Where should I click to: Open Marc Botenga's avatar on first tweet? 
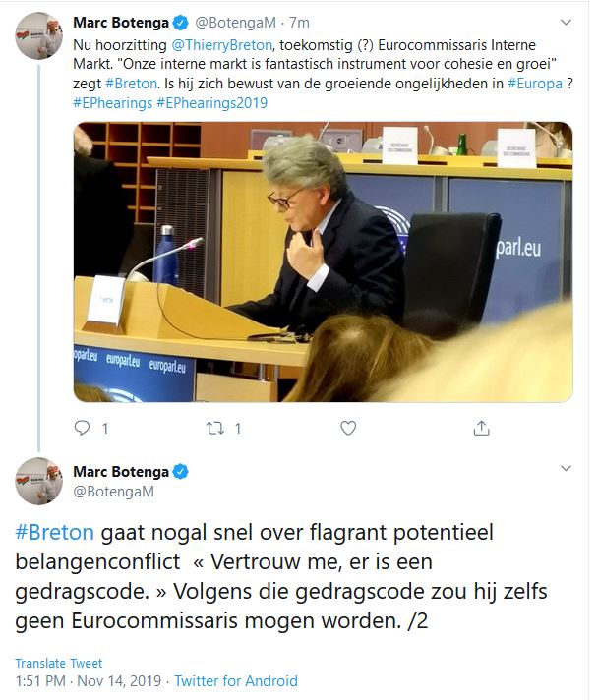[x=39, y=35]
